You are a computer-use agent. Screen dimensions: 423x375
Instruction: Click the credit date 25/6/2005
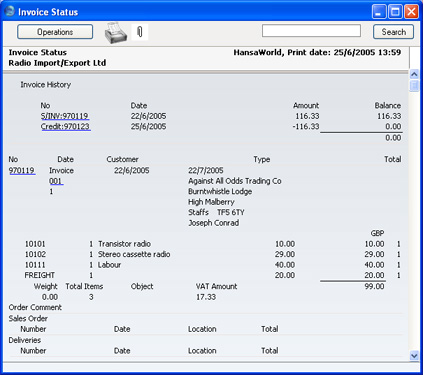[x=148, y=127]
